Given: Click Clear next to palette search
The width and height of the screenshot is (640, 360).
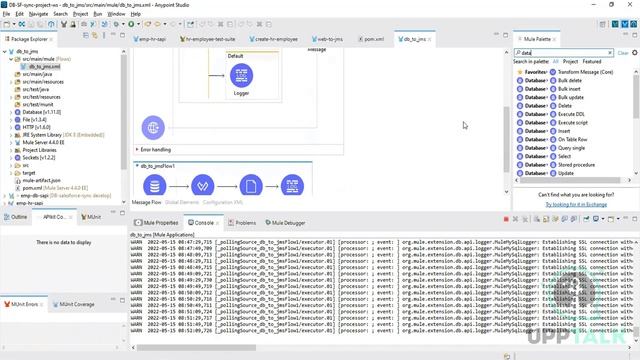Looking at the screenshot, I should click(623, 53).
